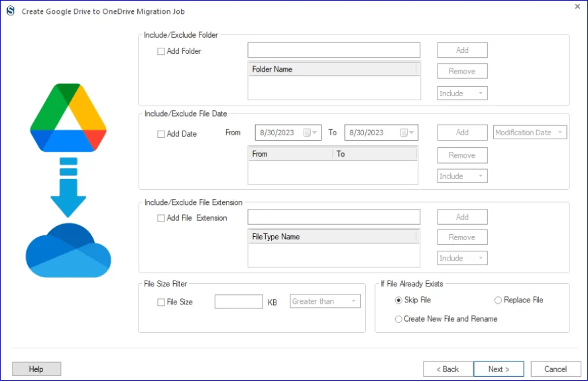Click the app logo icon in title bar

pyautogui.click(x=11, y=11)
